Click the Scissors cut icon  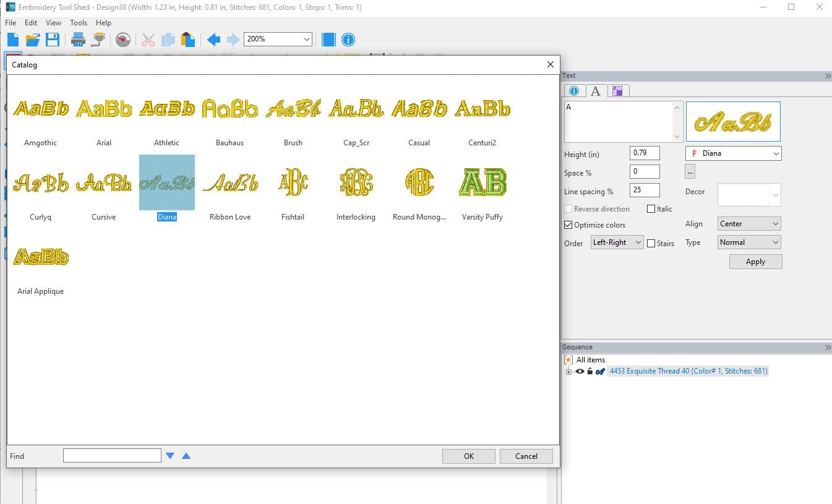point(148,39)
